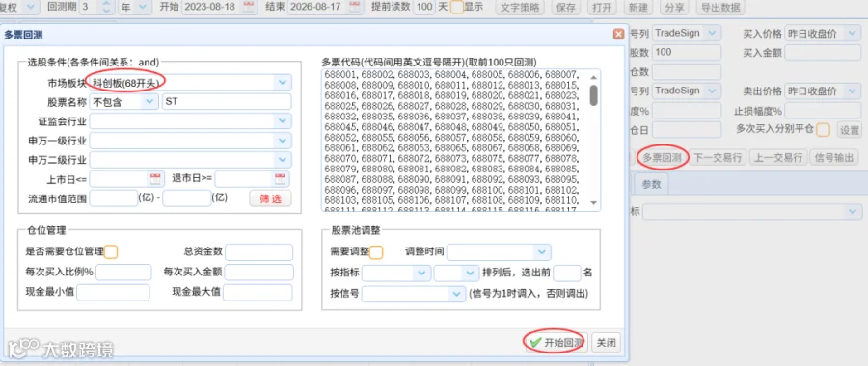Expand 证监会行业 dropdown

pyautogui.click(x=283, y=121)
